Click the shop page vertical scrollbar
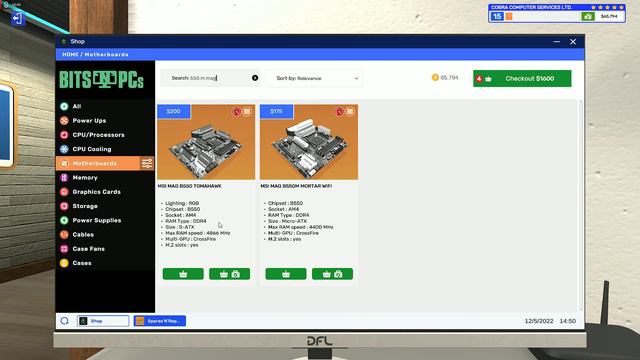The width and height of the screenshot is (640, 360). [581, 204]
